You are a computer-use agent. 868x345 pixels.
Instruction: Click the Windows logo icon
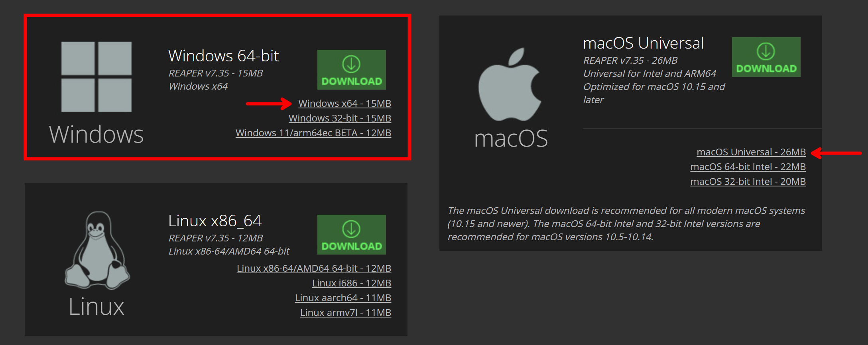point(96,77)
